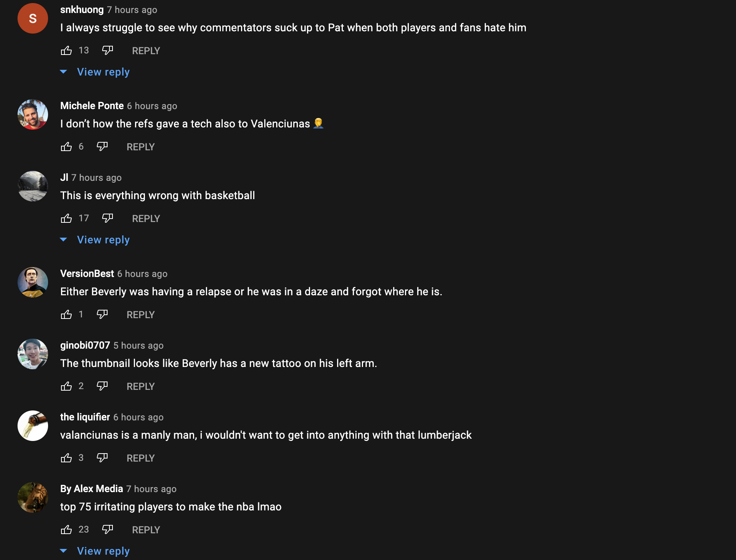The width and height of the screenshot is (736, 560).
Task: Click snkhuong's orange S avatar
Action: pyautogui.click(x=33, y=18)
